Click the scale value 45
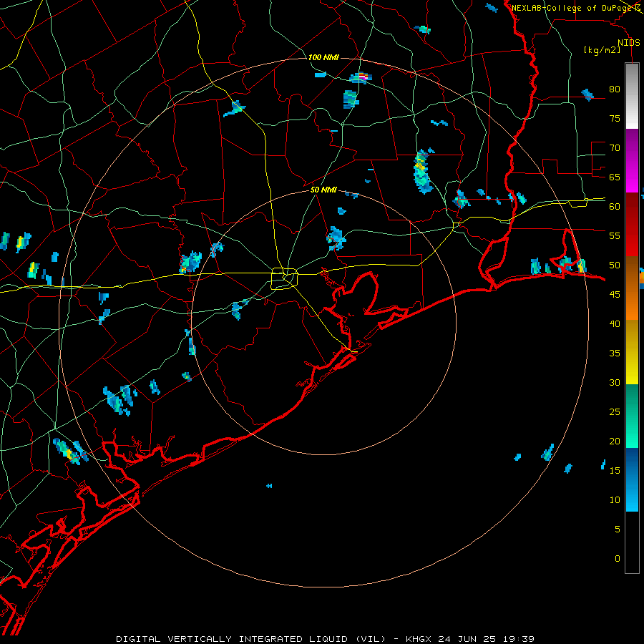This screenshot has height=644, width=644. click(615, 295)
